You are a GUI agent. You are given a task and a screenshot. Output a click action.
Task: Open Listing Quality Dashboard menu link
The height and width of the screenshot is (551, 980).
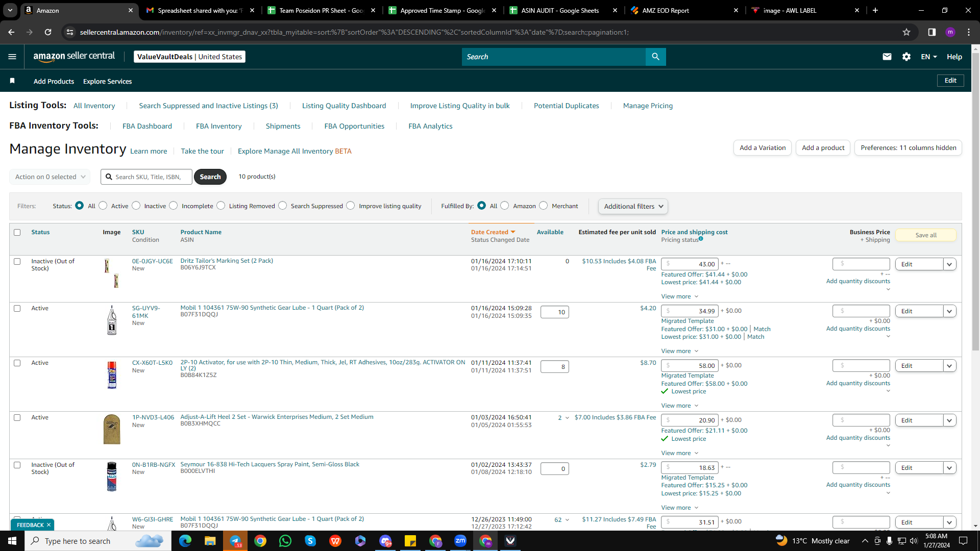(344, 106)
